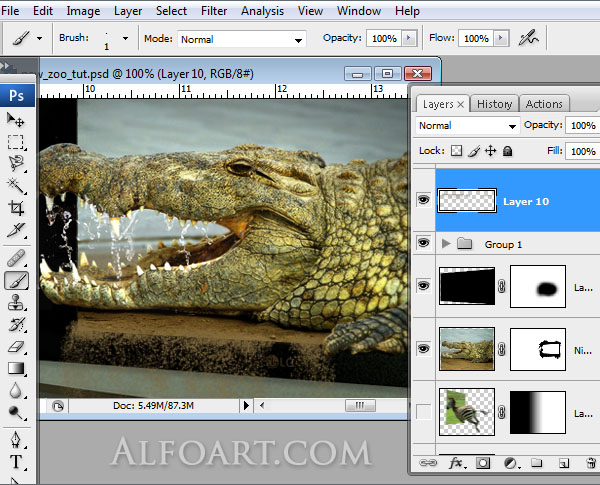The width and height of the screenshot is (600, 485).
Task: Select the black layer mask thumbnail
Action: (x=538, y=286)
